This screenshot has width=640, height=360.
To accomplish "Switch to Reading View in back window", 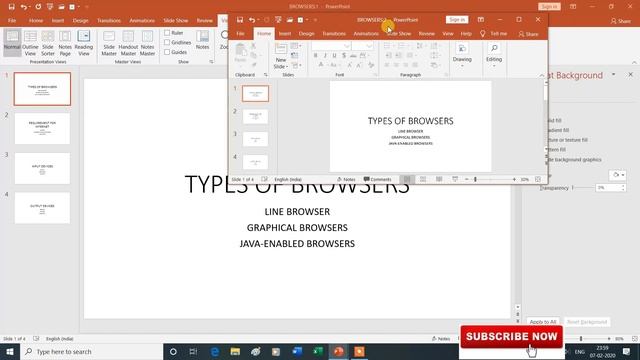I will point(84,43).
